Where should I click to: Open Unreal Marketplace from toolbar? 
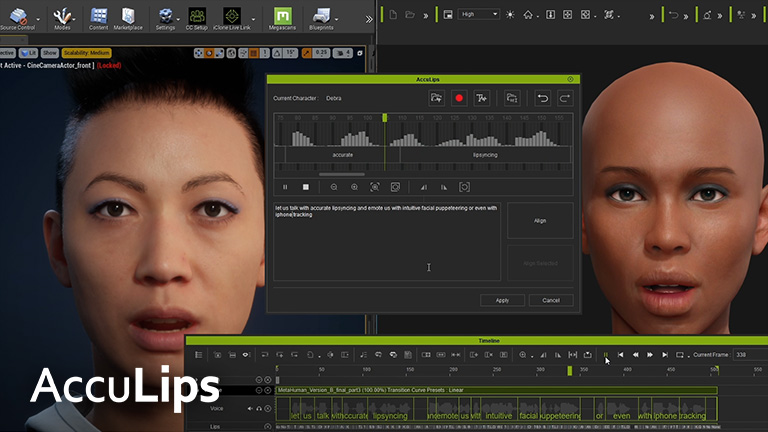pyautogui.click(x=128, y=18)
